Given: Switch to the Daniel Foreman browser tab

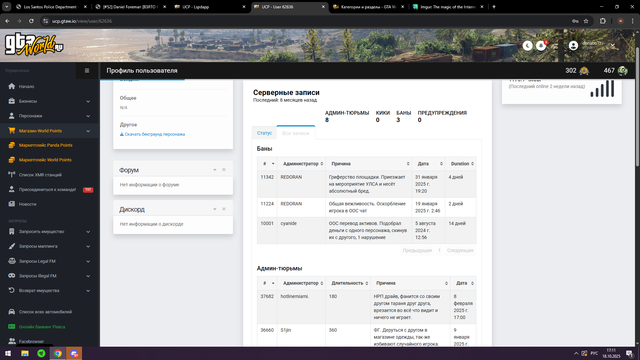Looking at the screenshot, I should [131, 7].
